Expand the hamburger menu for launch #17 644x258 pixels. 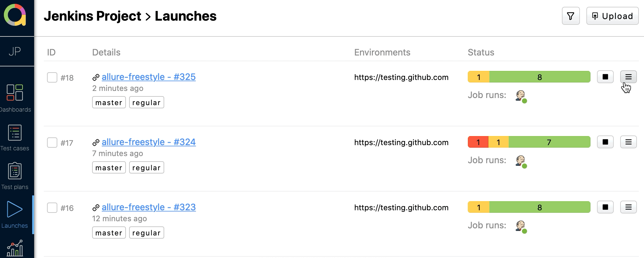(628, 142)
